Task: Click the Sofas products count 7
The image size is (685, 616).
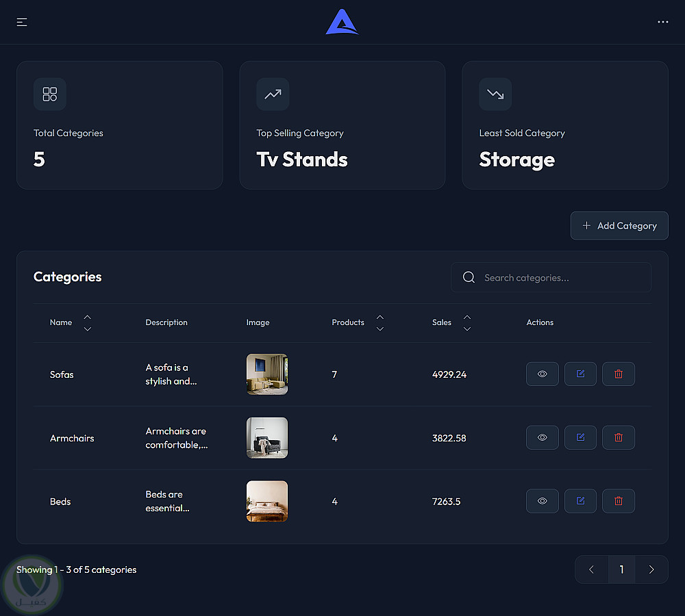Action: 334,374
